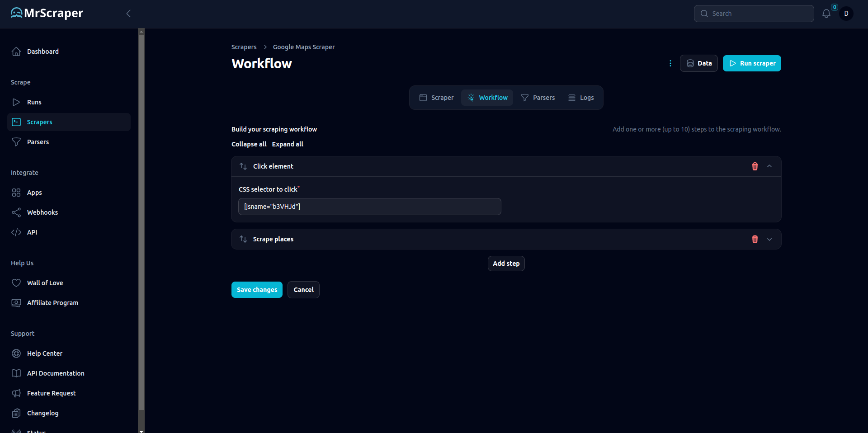
Task: Click the Parsers funnel icon in sidebar
Action: [x=16, y=142]
